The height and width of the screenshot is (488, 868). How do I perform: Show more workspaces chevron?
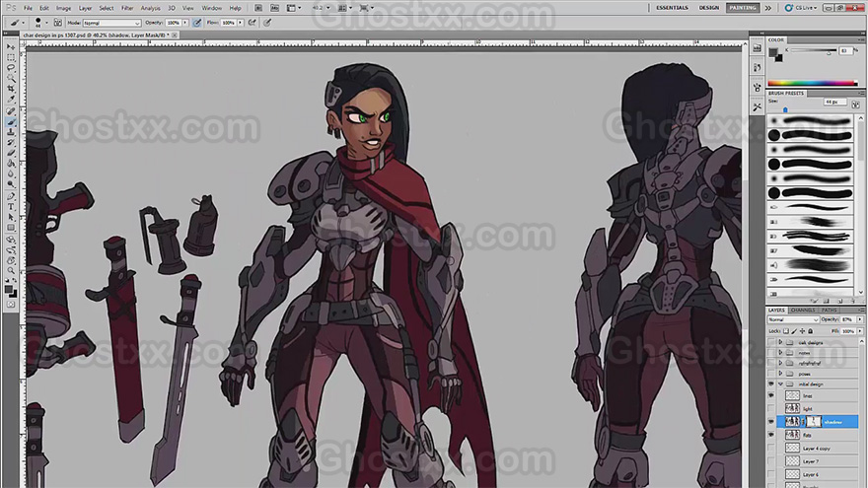(x=768, y=8)
